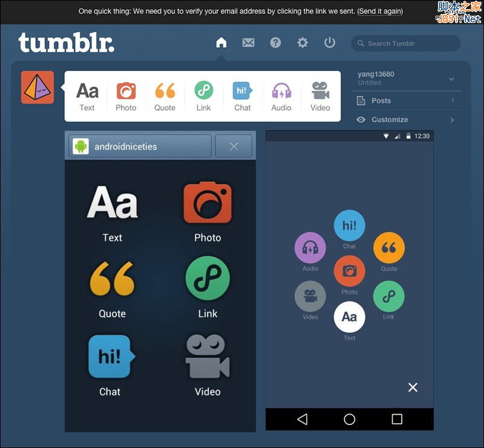Image resolution: width=484 pixels, height=448 pixels.
Task: Tap the Android home circle button
Action: tap(350, 420)
